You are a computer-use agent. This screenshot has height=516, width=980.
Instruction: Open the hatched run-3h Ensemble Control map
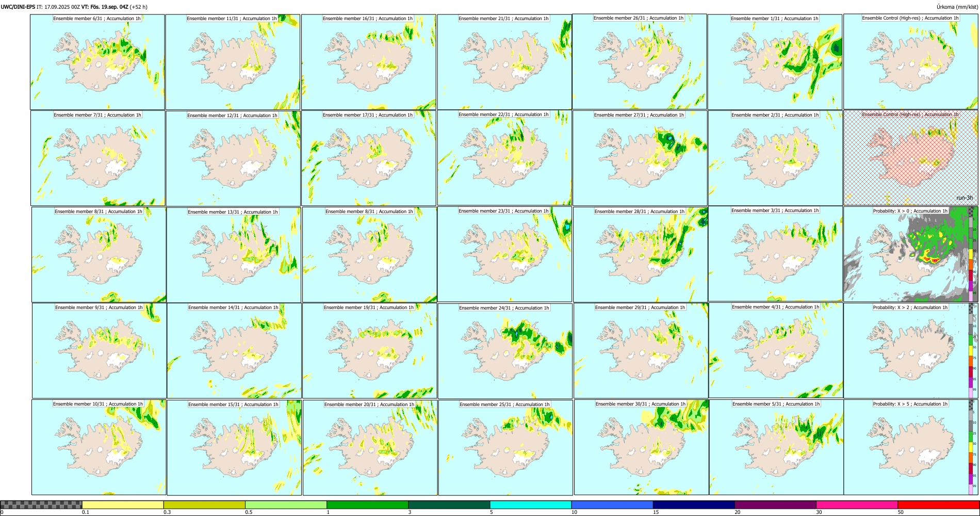pos(911,158)
